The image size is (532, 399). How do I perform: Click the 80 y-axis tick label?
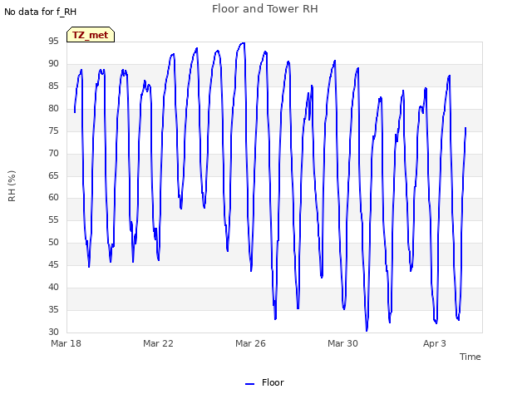53,108
